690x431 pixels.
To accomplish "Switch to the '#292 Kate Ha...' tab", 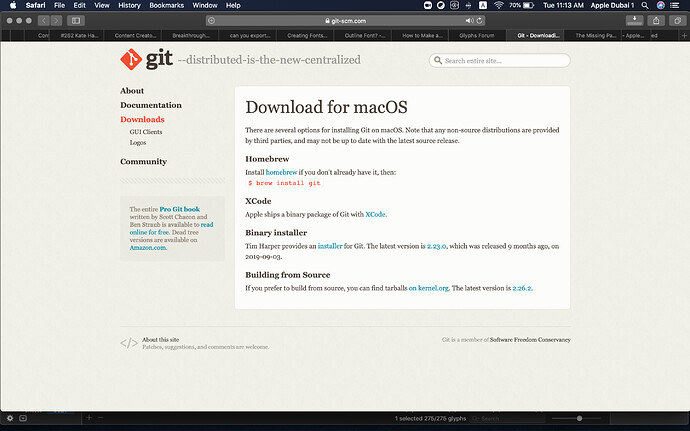I will pyautogui.click(x=79, y=36).
